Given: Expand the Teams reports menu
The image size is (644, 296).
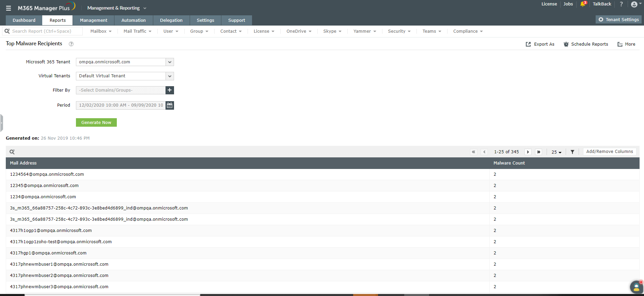Looking at the screenshot, I should (432, 31).
